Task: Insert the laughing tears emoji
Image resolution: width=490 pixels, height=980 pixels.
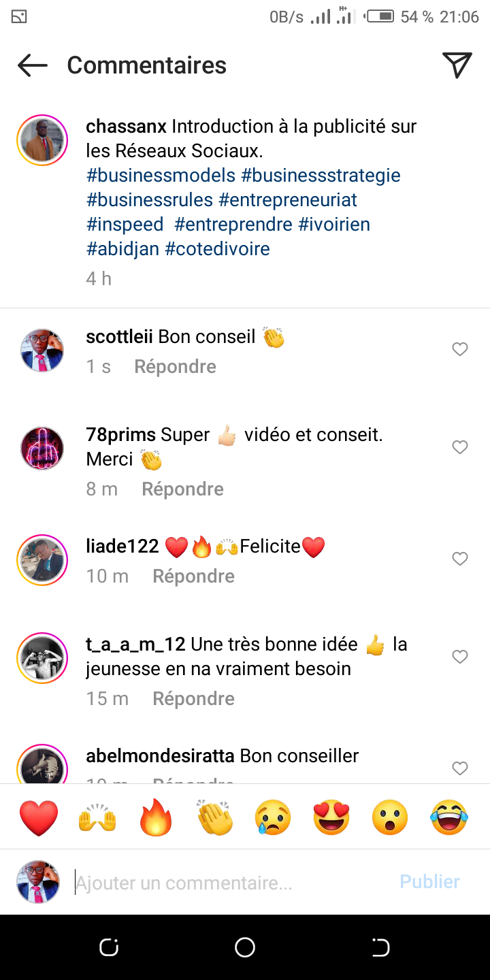Action: [x=449, y=817]
